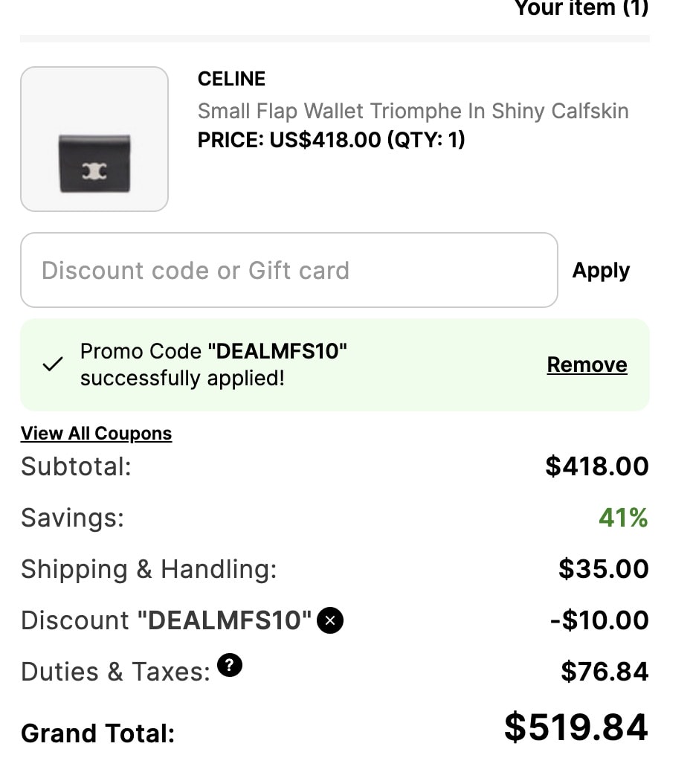Open the Small Flap Wallet Triomphe title
Image resolution: width=693 pixels, height=784 pixels.
click(413, 111)
